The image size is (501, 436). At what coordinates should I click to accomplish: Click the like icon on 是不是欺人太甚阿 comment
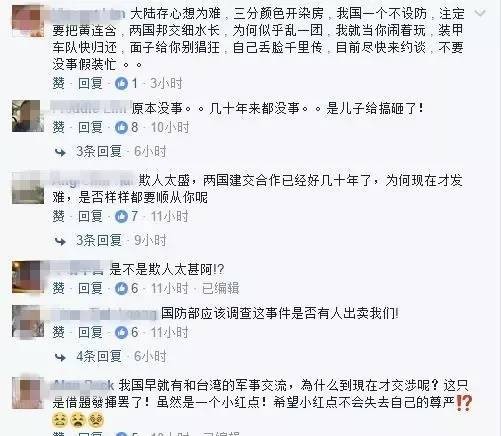tap(121, 288)
